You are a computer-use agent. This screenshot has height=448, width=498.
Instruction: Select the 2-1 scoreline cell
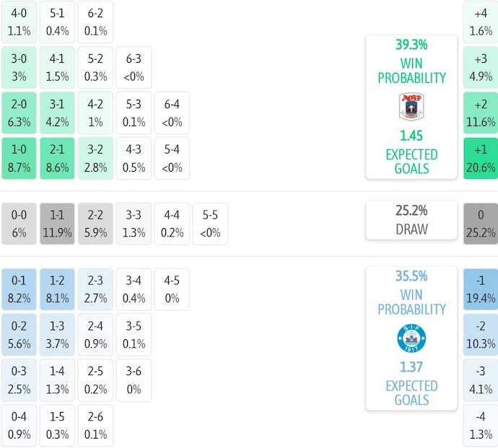coord(58,158)
